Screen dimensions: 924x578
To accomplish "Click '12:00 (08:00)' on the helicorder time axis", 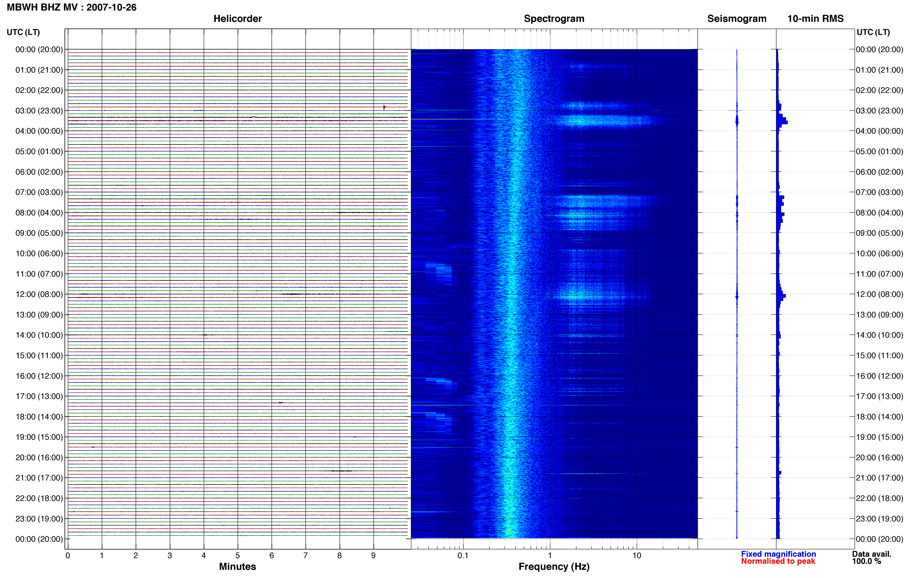I will pyautogui.click(x=39, y=294).
